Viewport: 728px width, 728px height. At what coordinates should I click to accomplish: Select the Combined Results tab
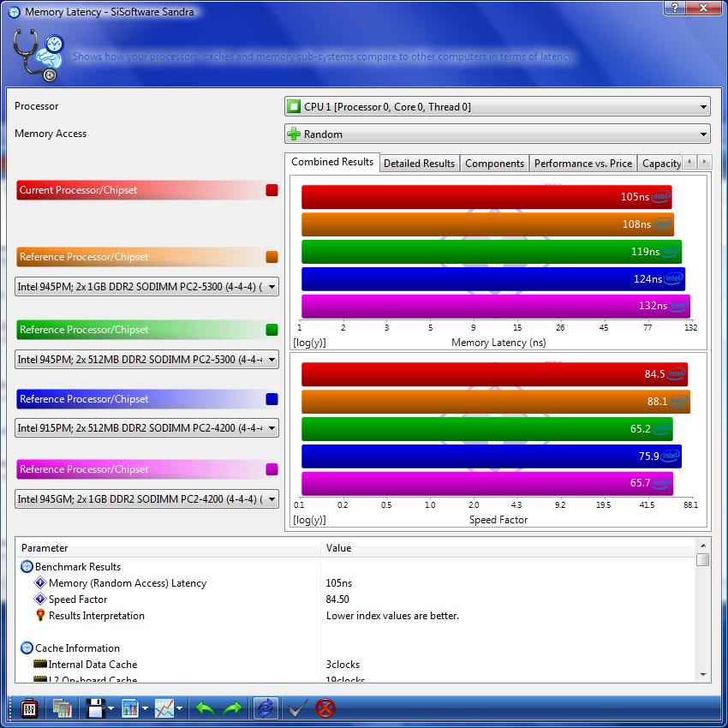332,162
